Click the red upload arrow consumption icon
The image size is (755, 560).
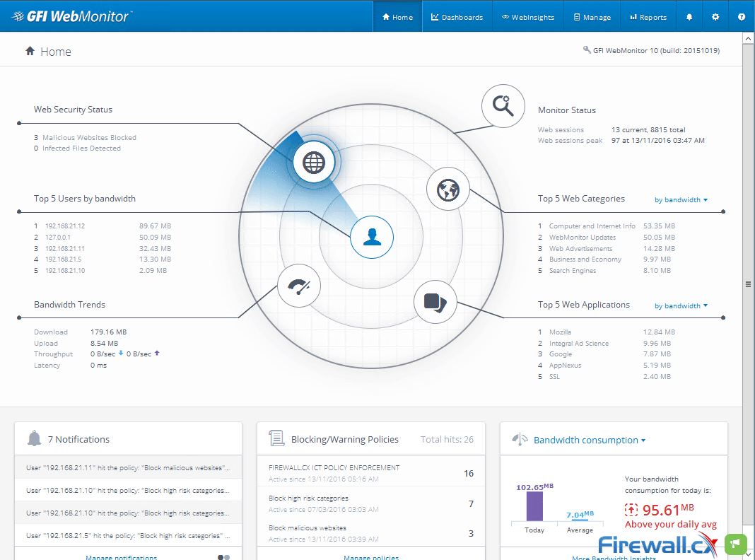coord(631,509)
